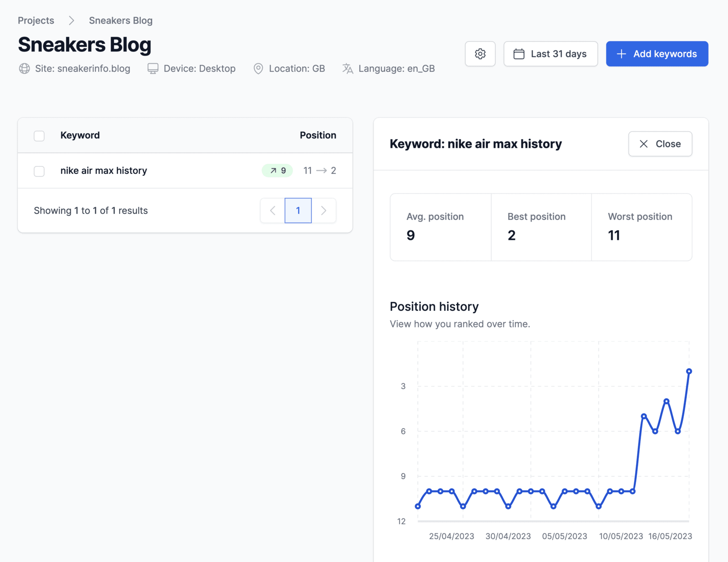
Task: Go to previous results page arrow
Action: tap(273, 210)
